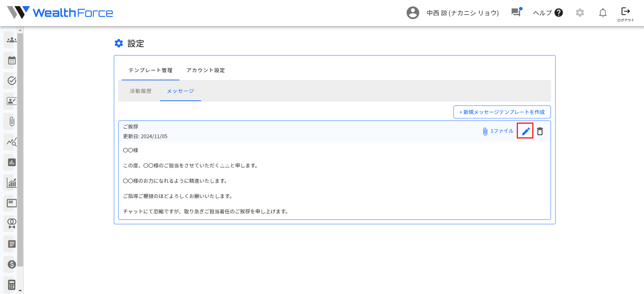
Task: Open the calendar icon in sidebar
Action: point(12,60)
